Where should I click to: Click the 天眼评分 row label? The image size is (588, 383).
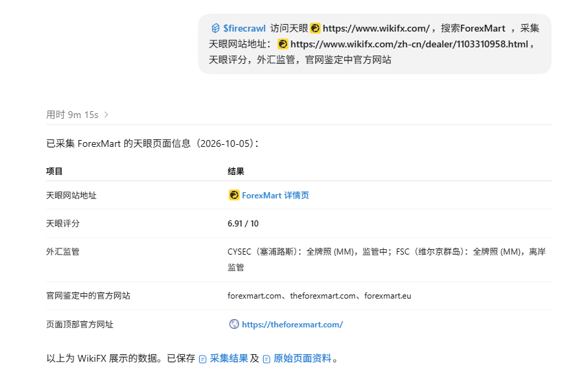[x=63, y=224]
